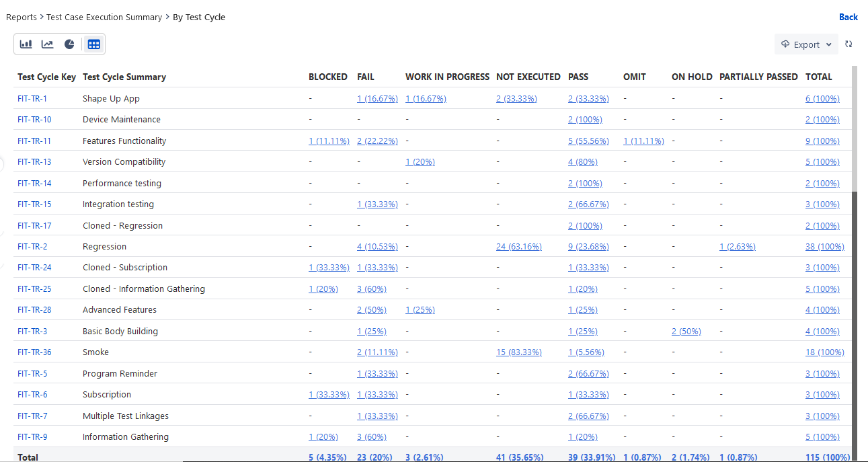The height and width of the screenshot is (462, 868).
Task: Select the line chart view icon
Action: pyautogui.click(x=47, y=44)
